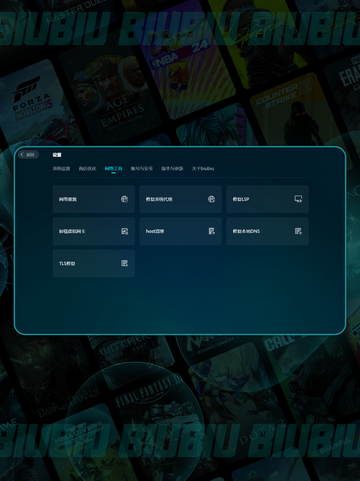Select the highlighted Network Tools tab
This screenshot has width=360, height=481.
click(x=113, y=169)
